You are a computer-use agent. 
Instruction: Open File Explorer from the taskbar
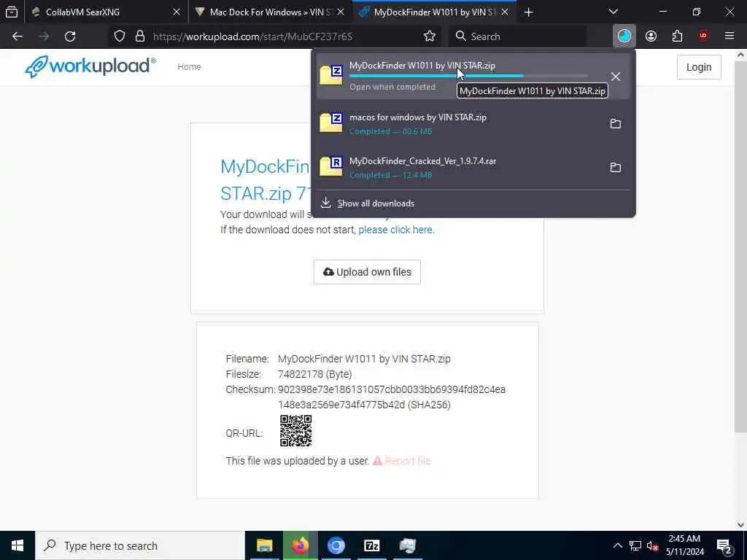(x=264, y=545)
